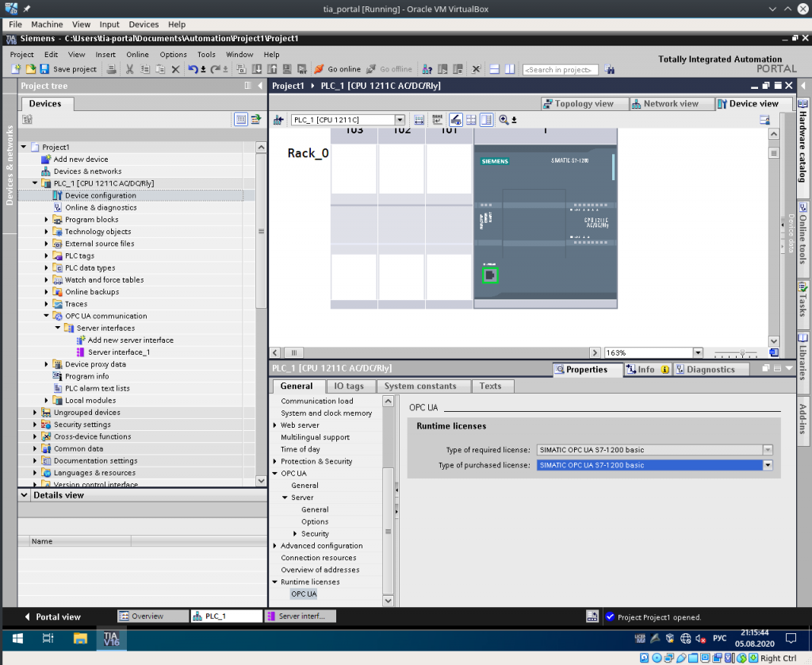Open the Type of purchased license dropdown

tap(768, 465)
